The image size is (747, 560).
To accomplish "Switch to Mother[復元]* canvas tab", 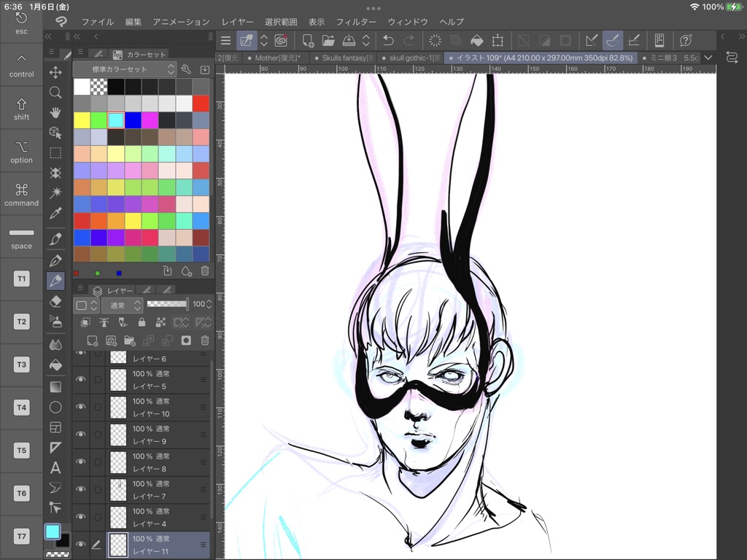I will pyautogui.click(x=275, y=58).
